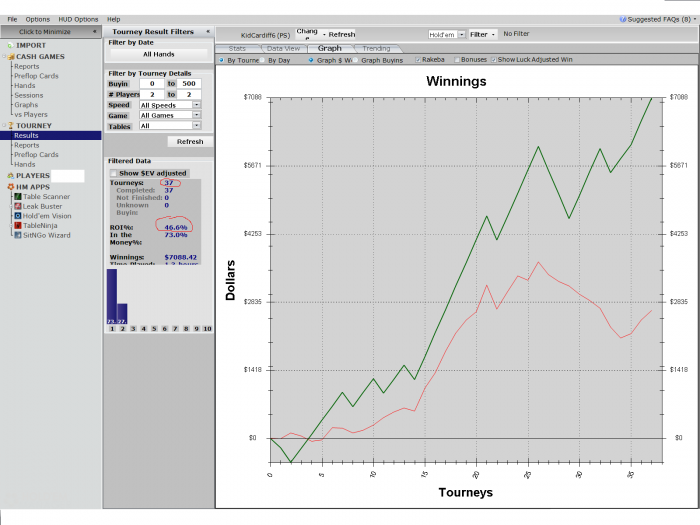Select Tourney Results item
The height and width of the screenshot is (525, 700).
pyautogui.click(x=51, y=135)
